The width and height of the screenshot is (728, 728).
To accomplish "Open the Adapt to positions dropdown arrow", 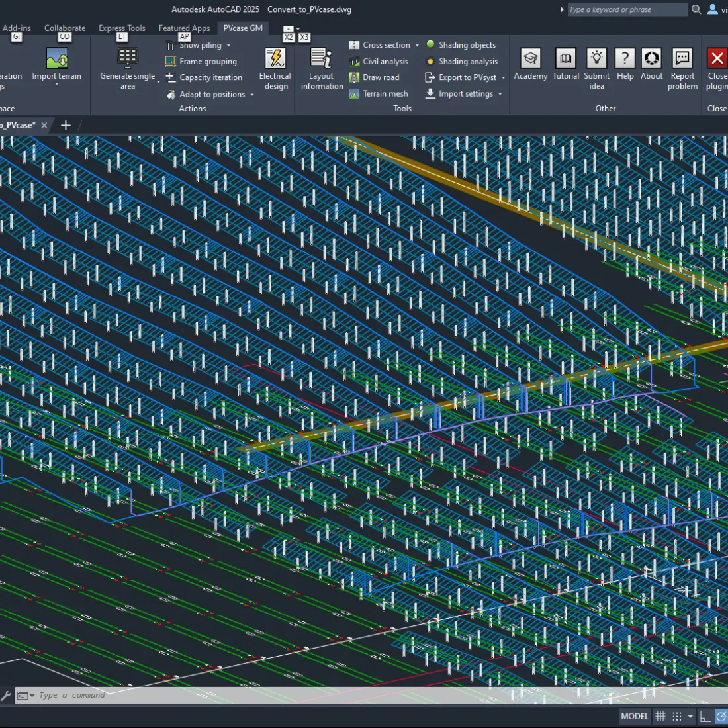I will 252,95.
